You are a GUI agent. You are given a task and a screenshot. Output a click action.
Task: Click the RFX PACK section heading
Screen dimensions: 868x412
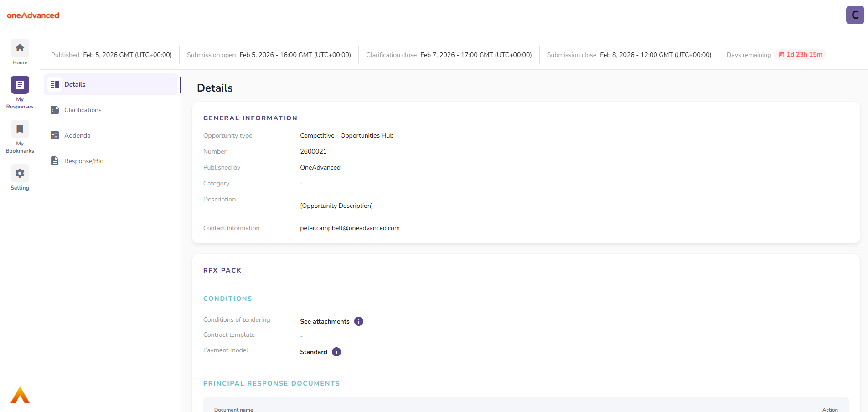tap(222, 270)
